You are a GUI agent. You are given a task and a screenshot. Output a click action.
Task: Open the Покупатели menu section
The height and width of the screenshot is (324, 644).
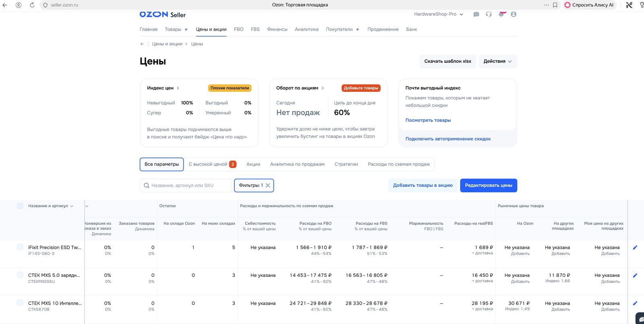click(x=339, y=29)
